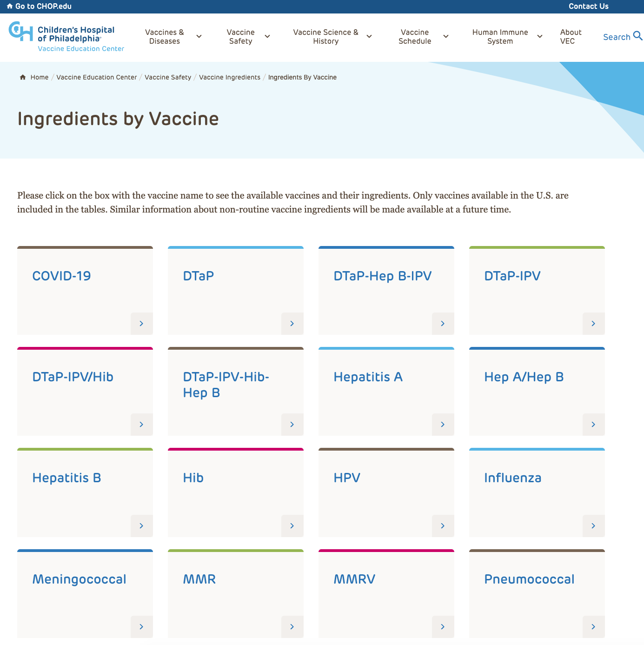Click the arrow icon on the HPV card
The height and width of the screenshot is (645, 644).
(x=443, y=526)
